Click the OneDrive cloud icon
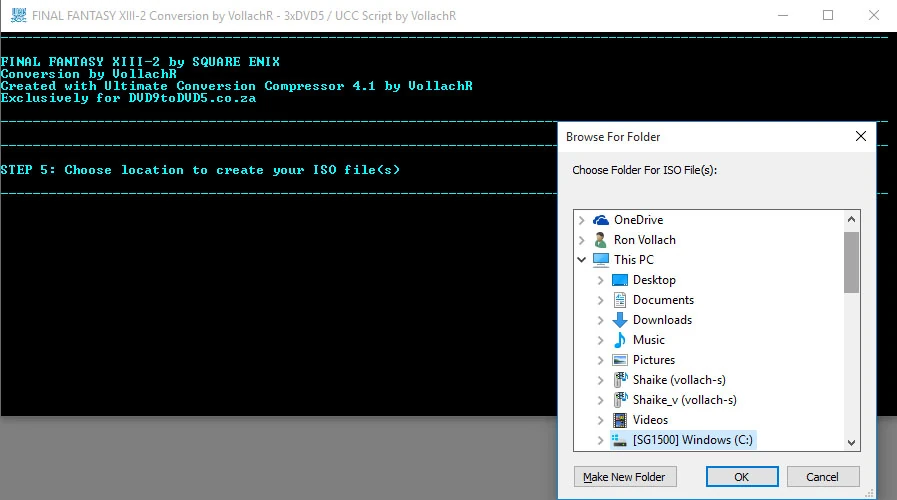The width and height of the screenshot is (897, 500). [601, 220]
